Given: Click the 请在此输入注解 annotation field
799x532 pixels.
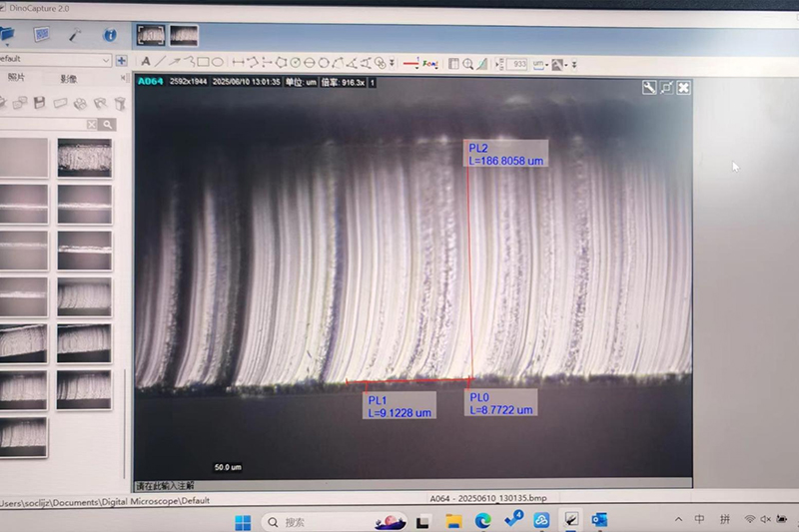Looking at the screenshot, I should click(x=413, y=485).
